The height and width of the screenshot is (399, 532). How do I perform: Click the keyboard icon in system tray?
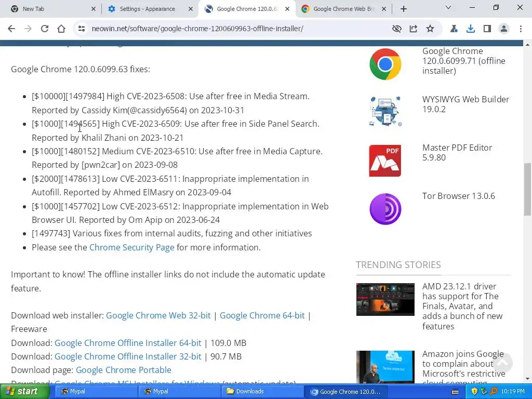[x=455, y=392]
